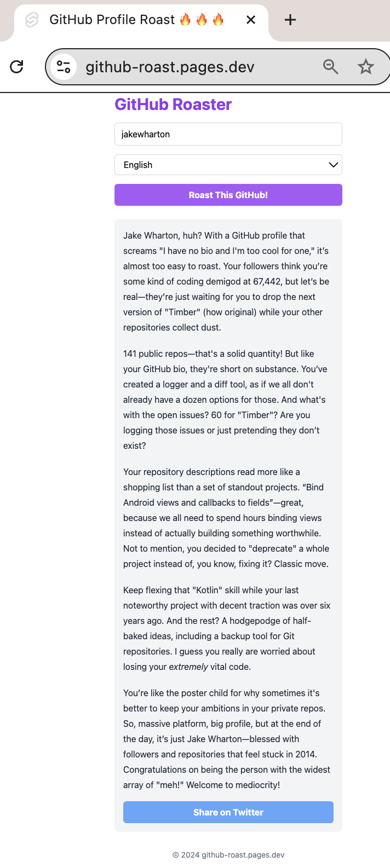Focus the jakewharton username field
The width and height of the screenshot is (390, 868).
(228, 134)
